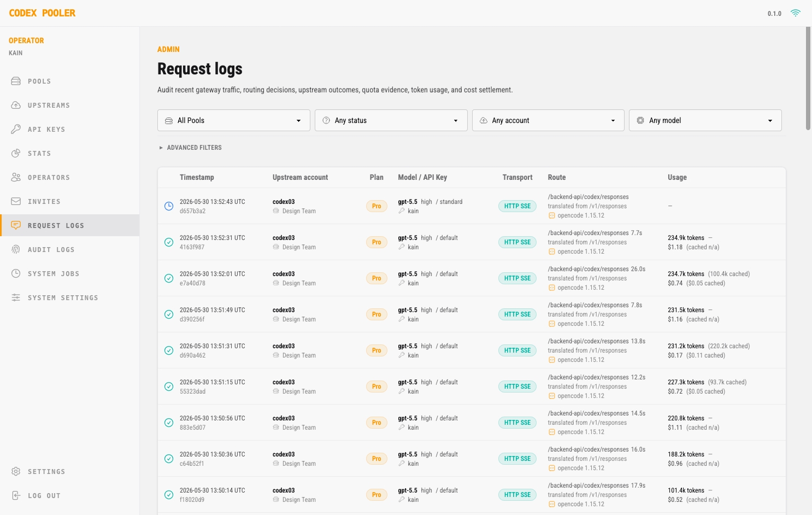Image resolution: width=812 pixels, height=515 pixels.
Task: Click codex03 account in c64b52f1 row
Action: (x=284, y=454)
